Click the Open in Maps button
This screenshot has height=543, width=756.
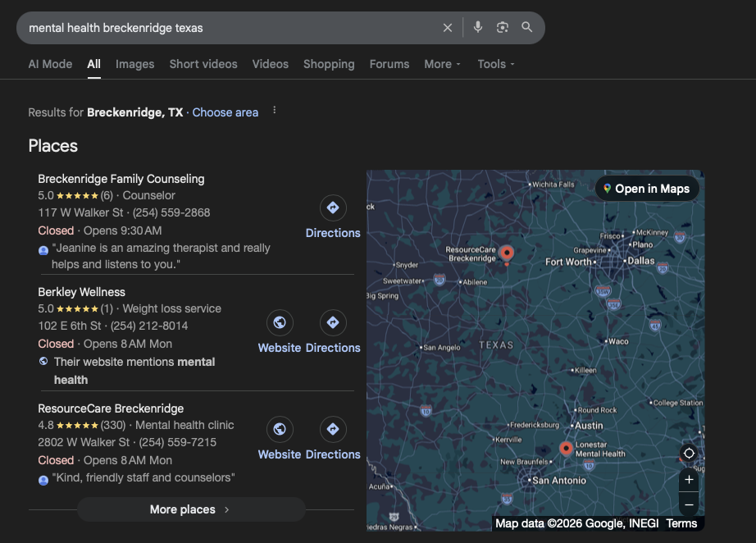point(647,188)
